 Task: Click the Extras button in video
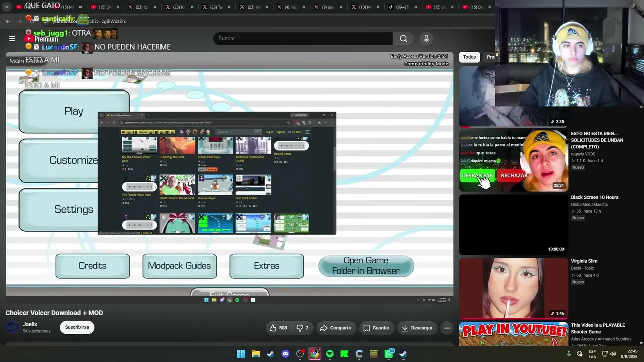click(x=267, y=266)
